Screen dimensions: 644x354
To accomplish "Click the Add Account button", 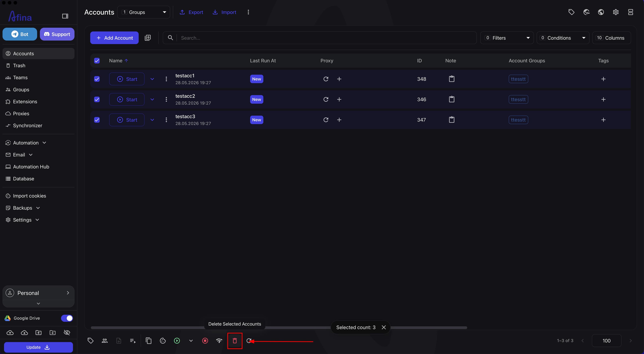I will (114, 38).
